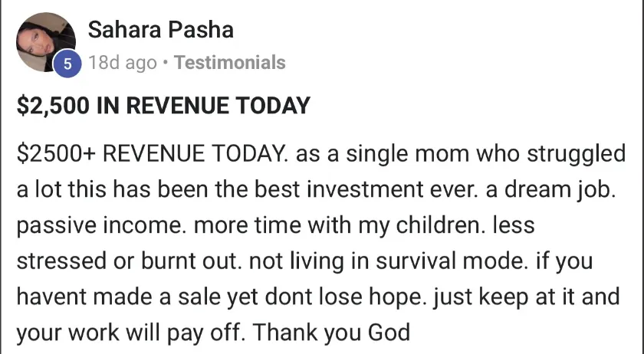Click the blue level 5 badge
The width and height of the screenshot is (644, 354).
[x=67, y=64]
